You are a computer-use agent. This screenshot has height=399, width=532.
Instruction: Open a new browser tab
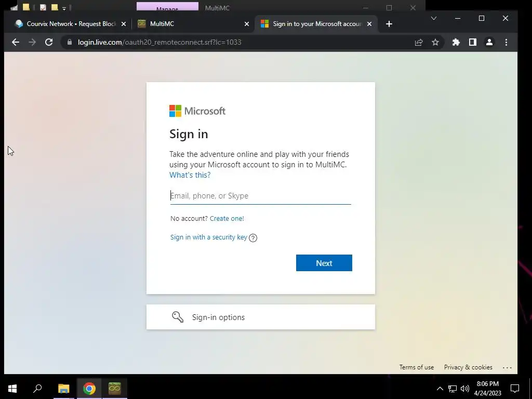(x=389, y=24)
